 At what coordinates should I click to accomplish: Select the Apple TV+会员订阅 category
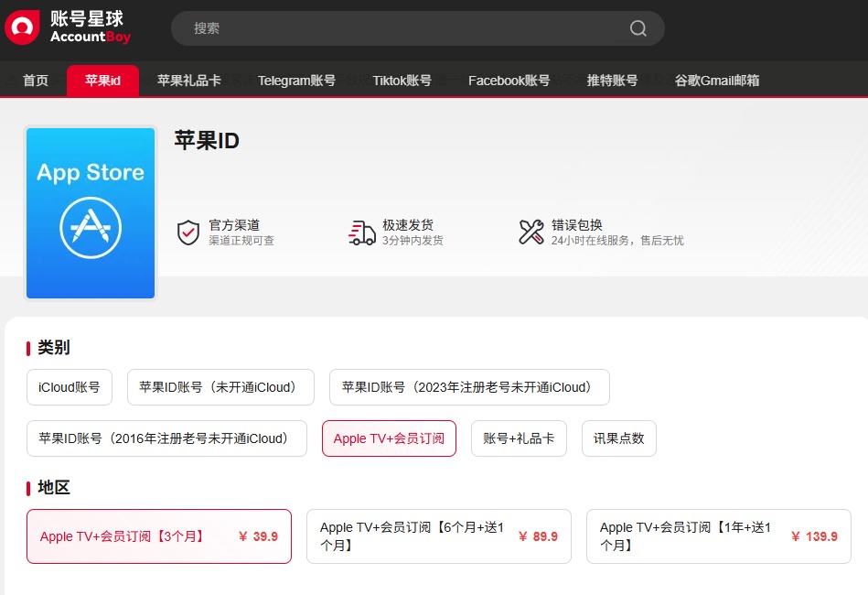pyautogui.click(x=389, y=438)
